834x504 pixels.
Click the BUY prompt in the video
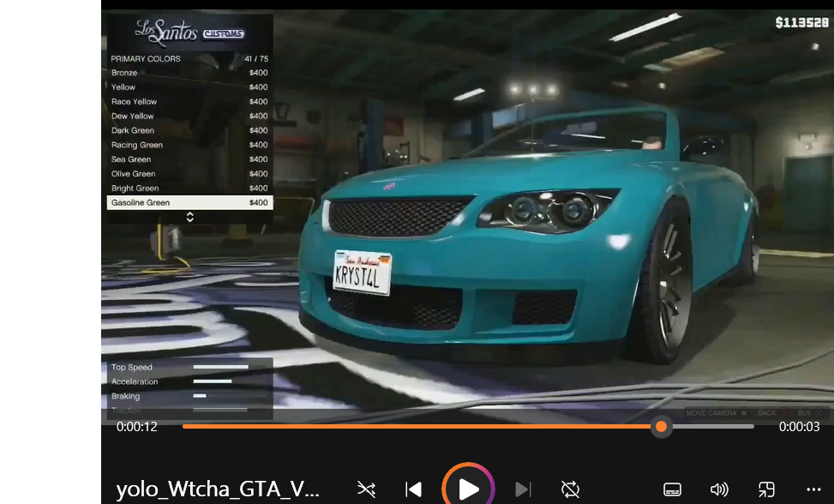pos(810,413)
